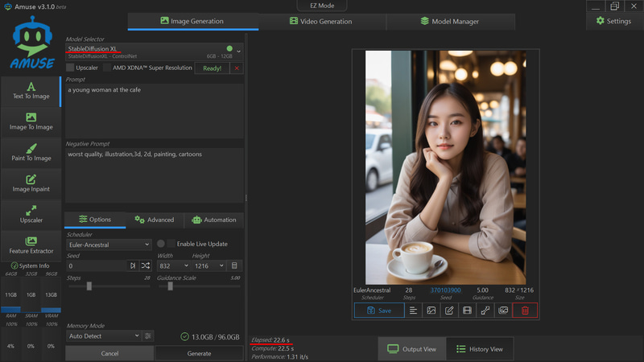Viewport: 644px width, 362px height.
Task: Open the Image Inpaint mode
Action: (31, 184)
